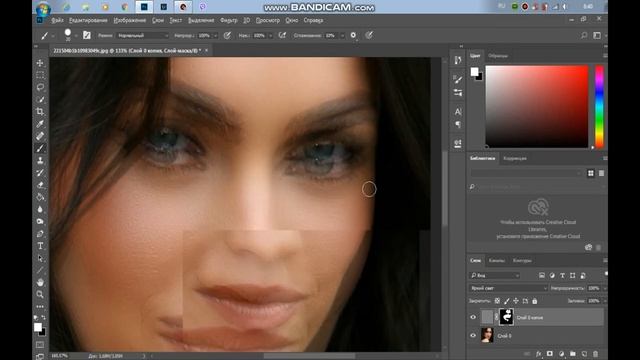Select the History Brush tool
640x360 pixels.
tap(40, 173)
